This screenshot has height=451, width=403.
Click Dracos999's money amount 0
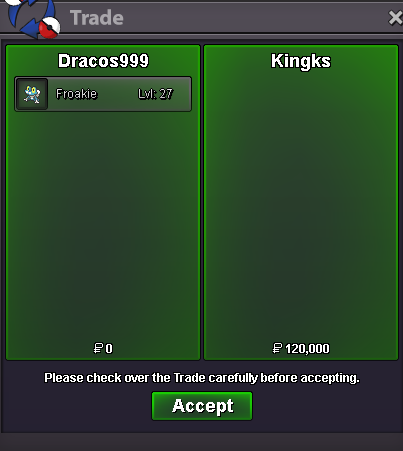tap(109, 349)
